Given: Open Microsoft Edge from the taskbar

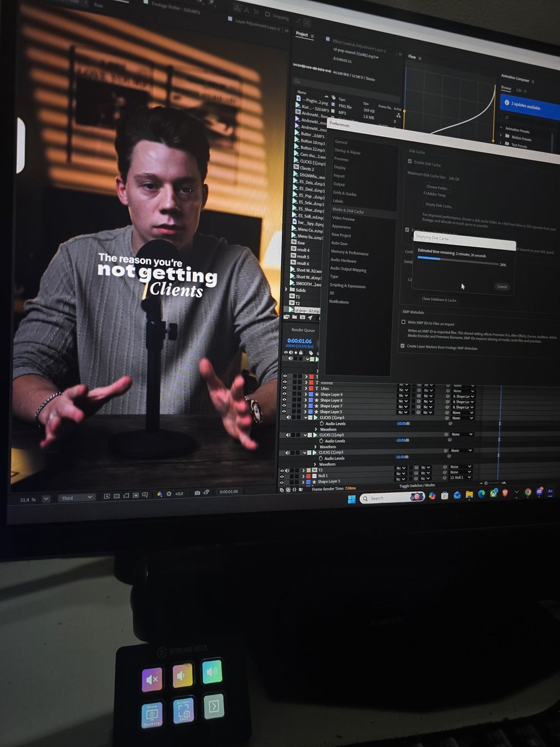Looking at the screenshot, I should (482, 494).
